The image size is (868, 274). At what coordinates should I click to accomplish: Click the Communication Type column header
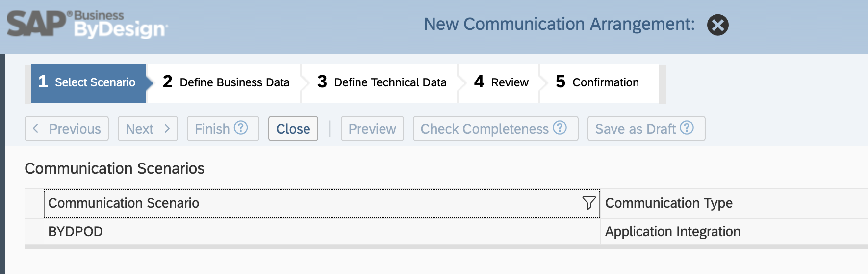pos(734,203)
